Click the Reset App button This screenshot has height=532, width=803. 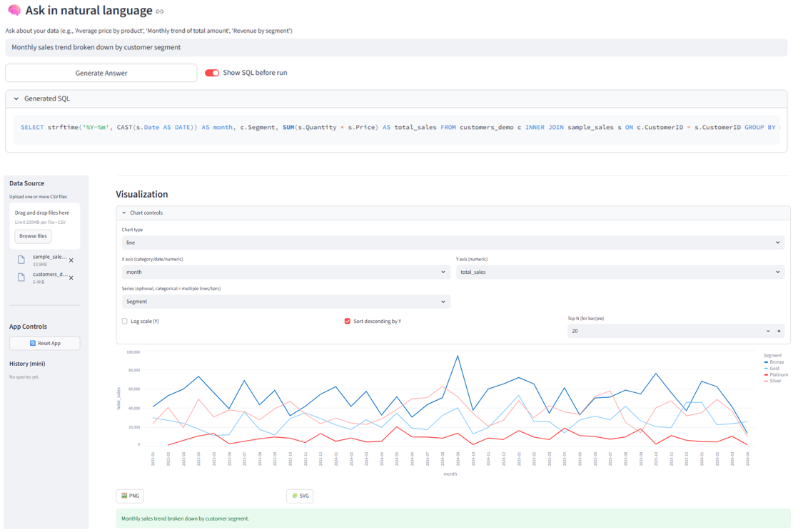pyautogui.click(x=45, y=343)
